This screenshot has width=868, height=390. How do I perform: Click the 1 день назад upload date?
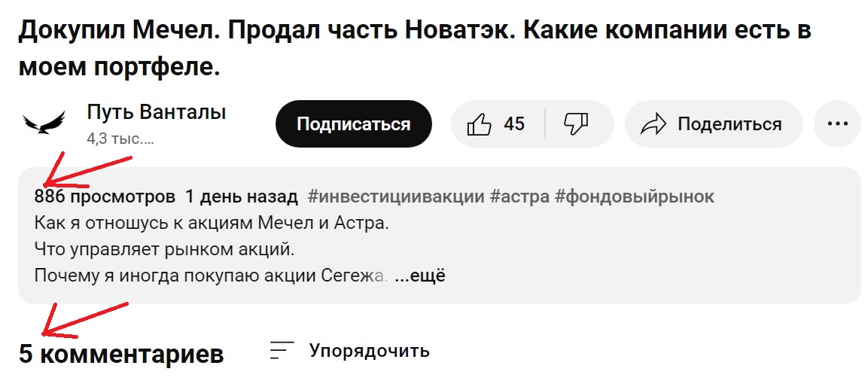242,197
